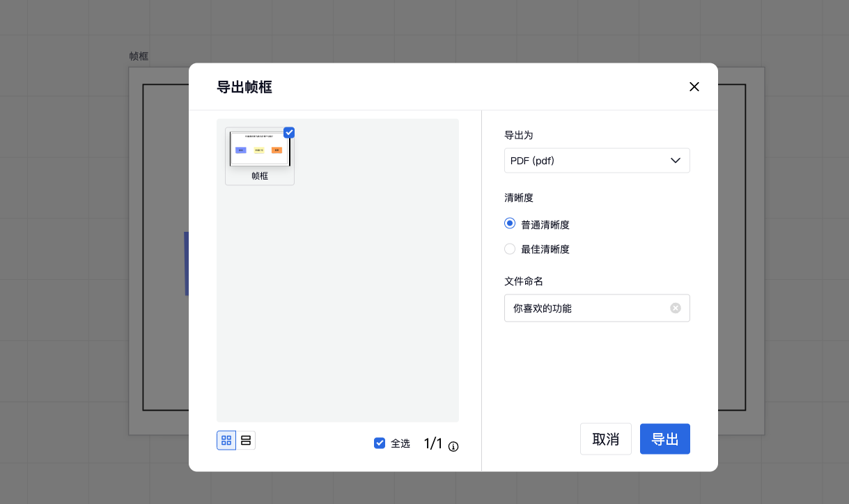Click the 1/1 selection count text
The width and height of the screenshot is (849, 504).
point(433,443)
